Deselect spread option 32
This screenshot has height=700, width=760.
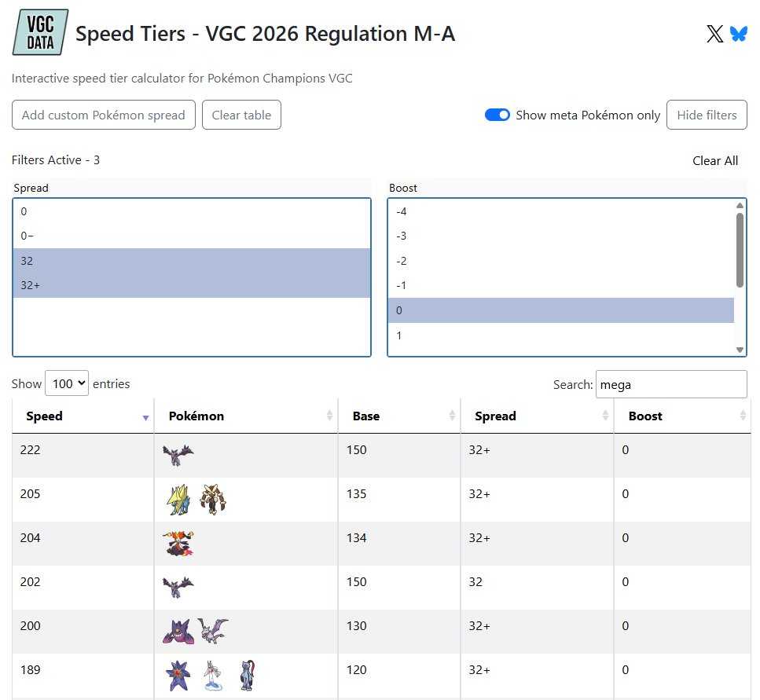pyautogui.click(x=192, y=261)
